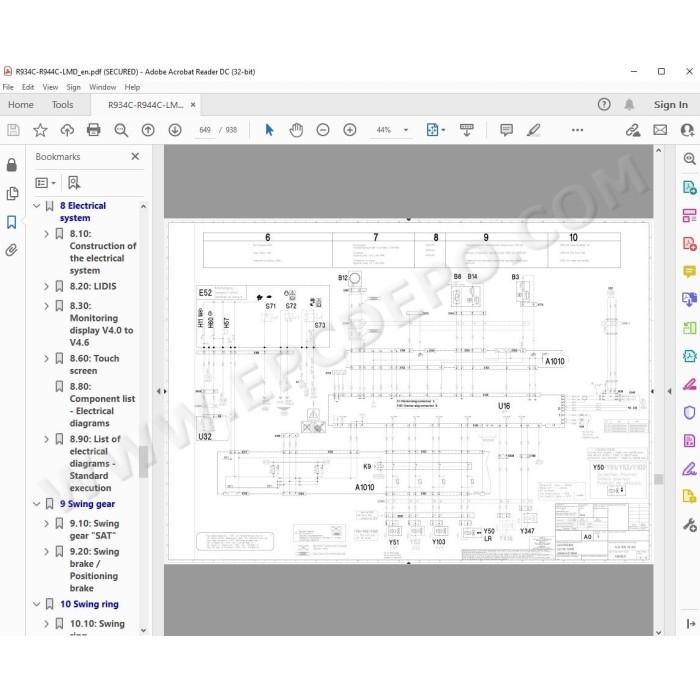Open page thumbnails panel
Image resolution: width=700 pixels, height=700 pixels.
coord(12,193)
